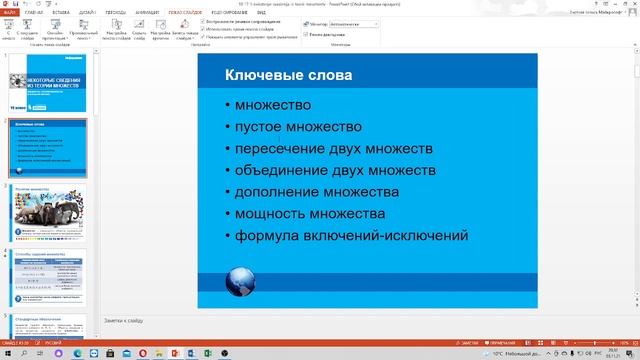The height and width of the screenshot is (360, 640).
Task: Toggle presenter view checkbox
Action: [x=305, y=35]
